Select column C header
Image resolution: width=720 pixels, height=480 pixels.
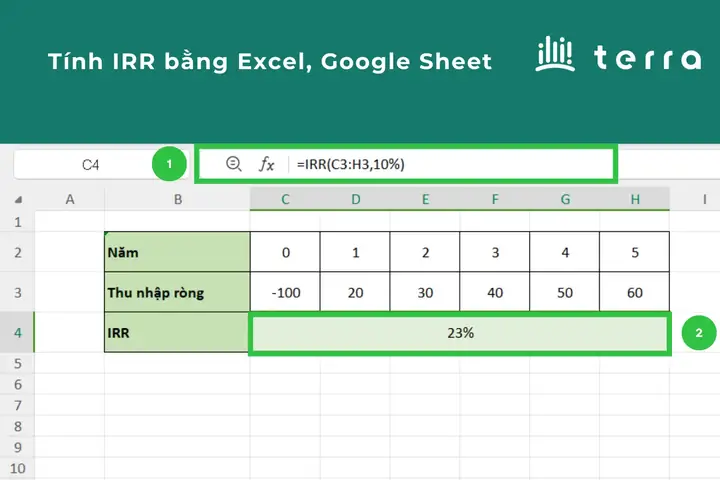click(285, 199)
